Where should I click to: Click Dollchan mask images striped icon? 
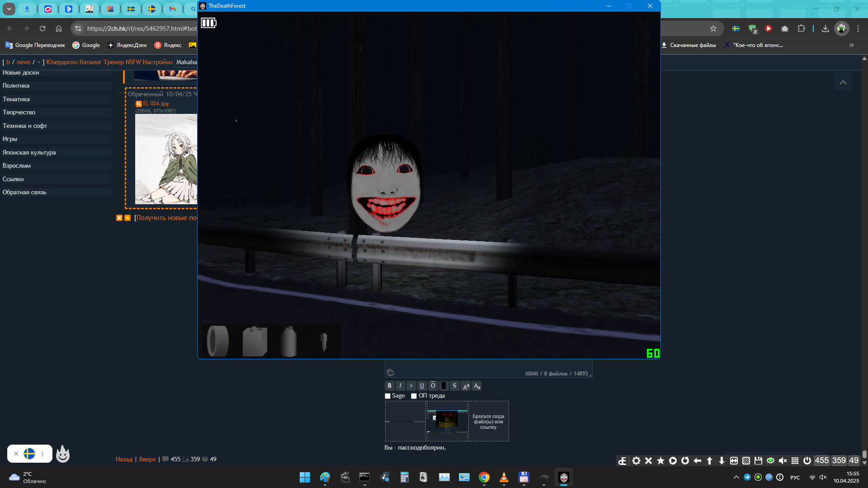[x=746, y=460]
